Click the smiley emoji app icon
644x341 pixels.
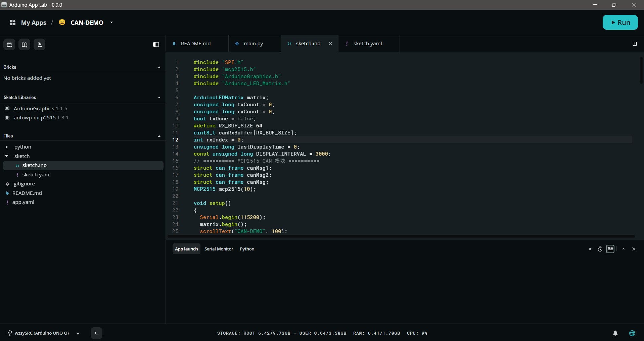pos(62,22)
